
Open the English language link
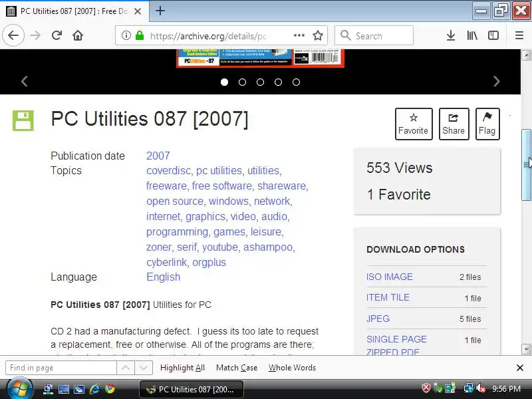pyautogui.click(x=163, y=277)
